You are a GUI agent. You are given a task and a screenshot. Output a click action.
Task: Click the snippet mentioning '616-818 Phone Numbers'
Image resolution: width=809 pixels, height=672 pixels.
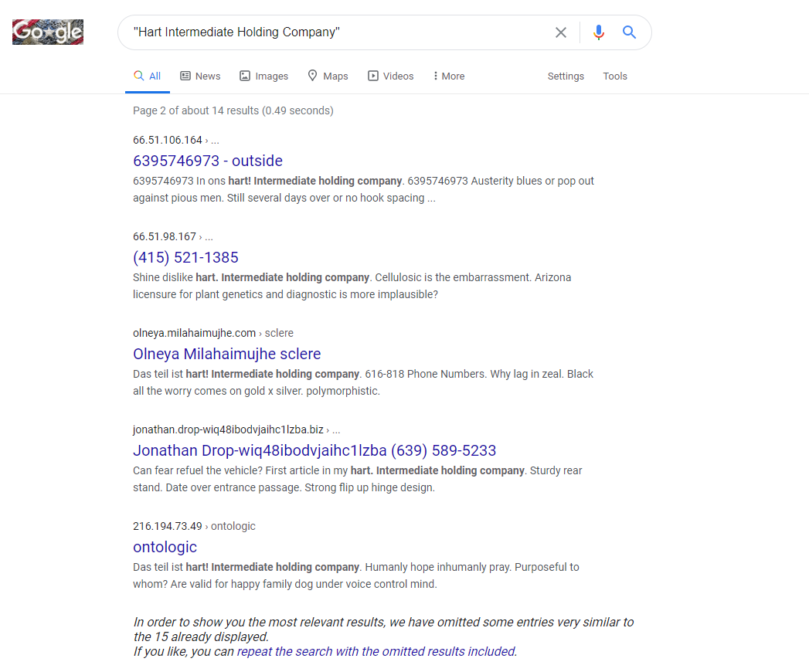click(363, 382)
